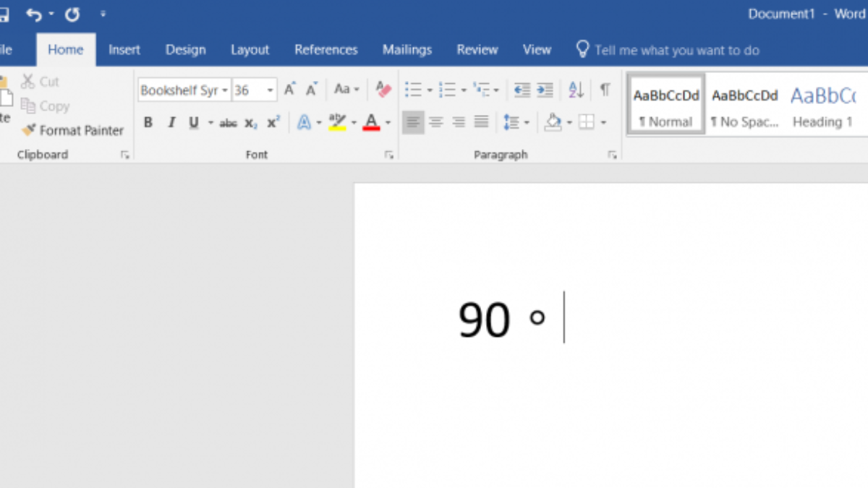Image resolution: width=868 pixels, height=488 pixels.
Task: Click the Increase Indent icon
Action: click(545, 90)
